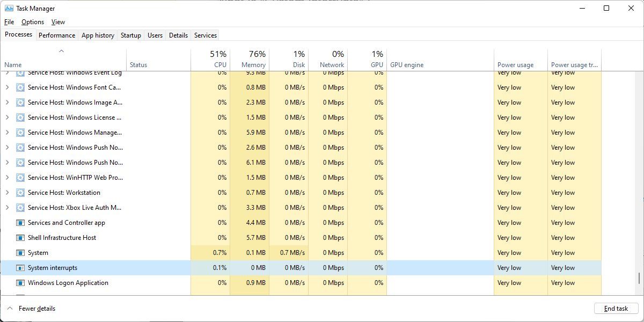
Task: Switch to the Services tab
Action: pyautogui.click(x=206, y=35)
